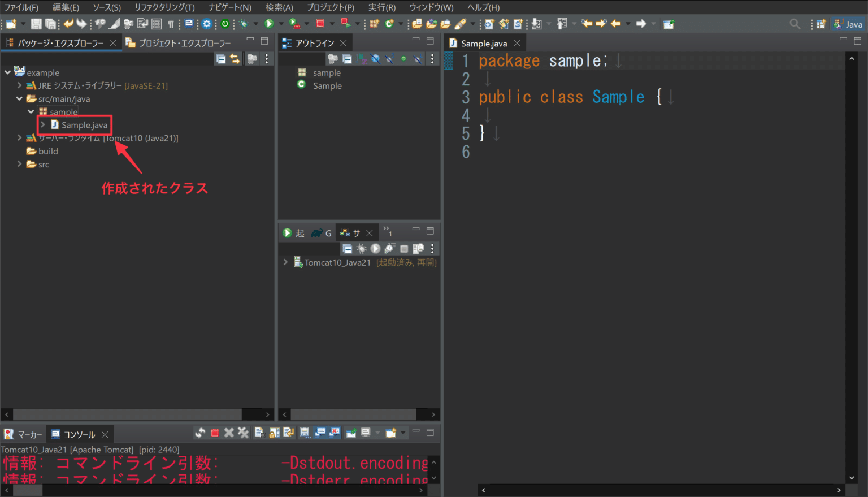This screenshot has height=497, width=868.
Task: Toggle Link with Editor in Package Explorer
Action: (x=235, y=59)
